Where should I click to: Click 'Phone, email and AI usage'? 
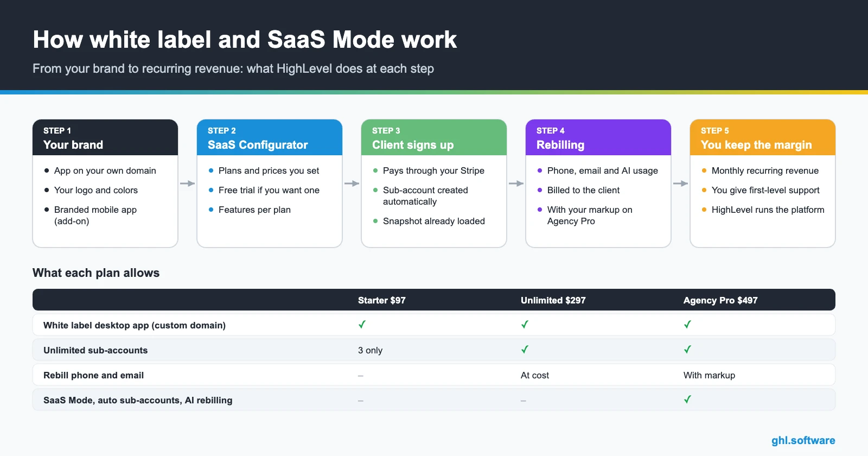click(x=603, y=170)
